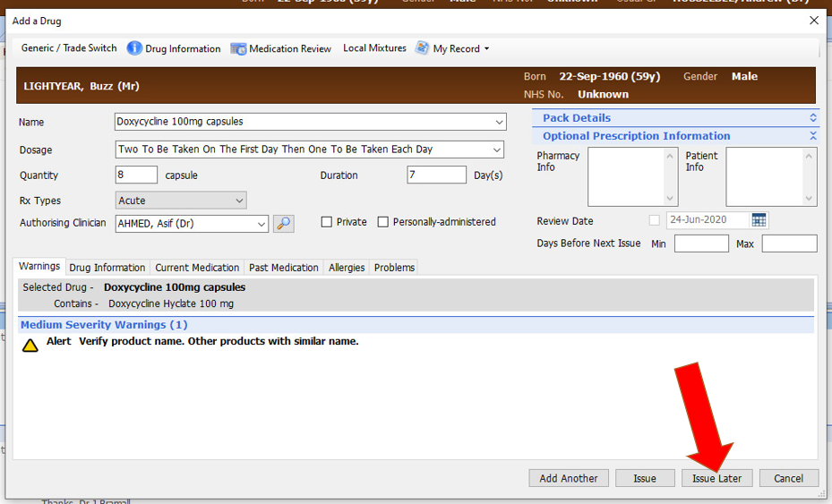This screenshot has height=504, width=832.
Task: Open the Review Date calendar picker icon
Action: 759,220
